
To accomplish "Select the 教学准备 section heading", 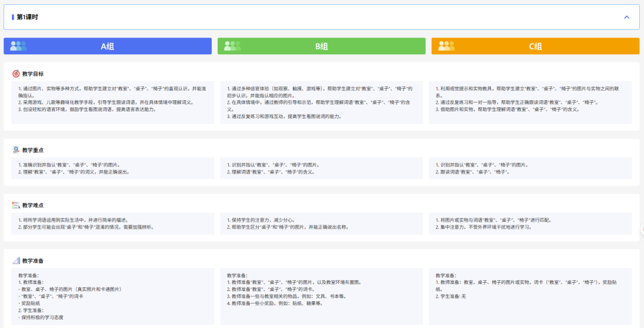I will click(x=33, y=260).
